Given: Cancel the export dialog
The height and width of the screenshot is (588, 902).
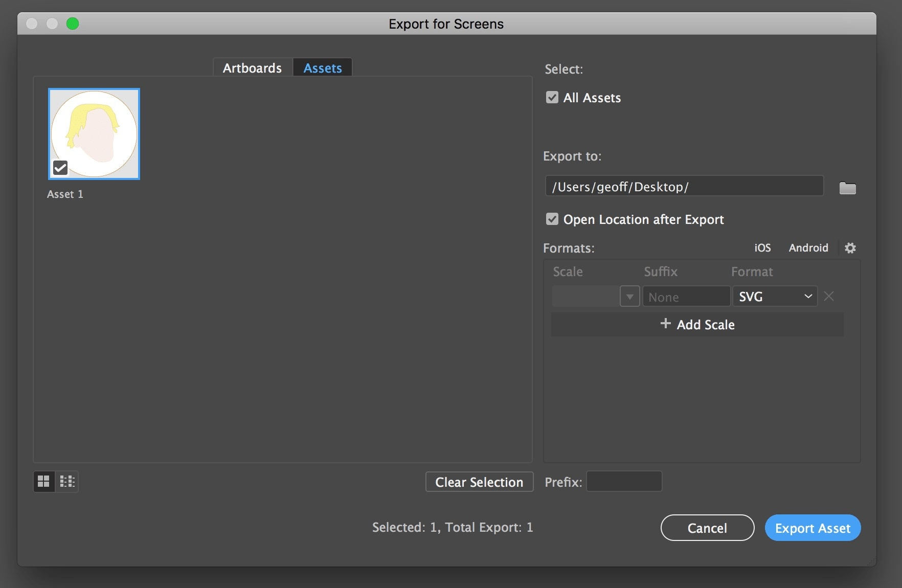Looking at the screenshot, I should [707, 528].
